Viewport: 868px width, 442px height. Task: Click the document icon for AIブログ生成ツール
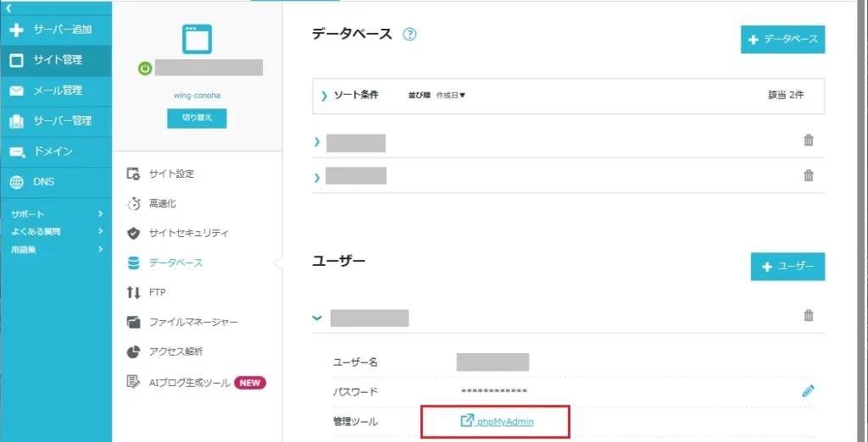[133, 382]
